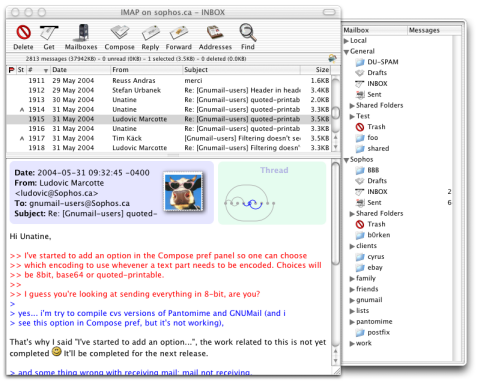
Task: Select the ebay folder
Action: click(374, 267)
